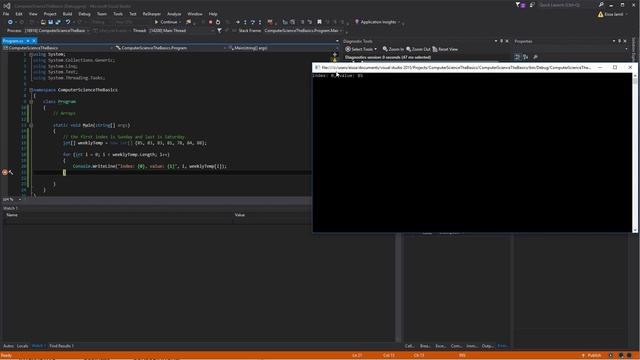
Task: Click the Undo icon in toolbar
Action: (68, 22)
